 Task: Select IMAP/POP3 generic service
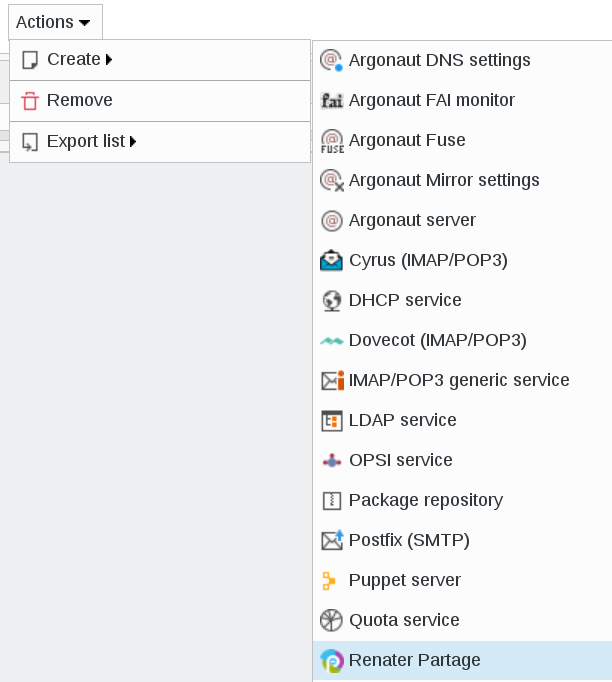click(x=462, y=380)
